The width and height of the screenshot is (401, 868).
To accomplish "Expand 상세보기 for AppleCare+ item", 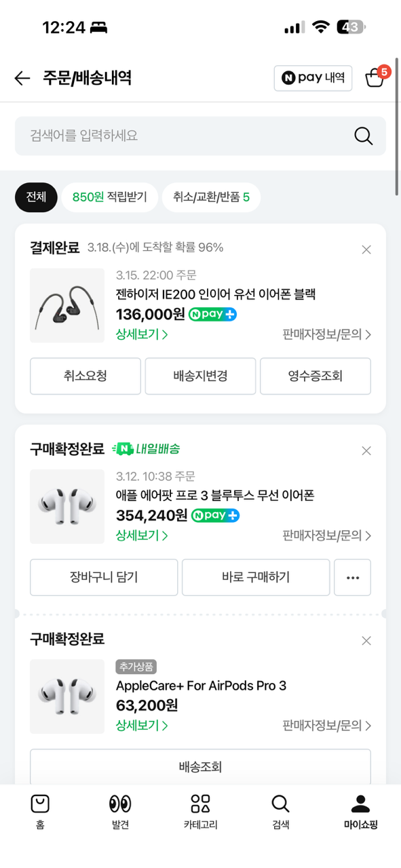I will 142,726.
